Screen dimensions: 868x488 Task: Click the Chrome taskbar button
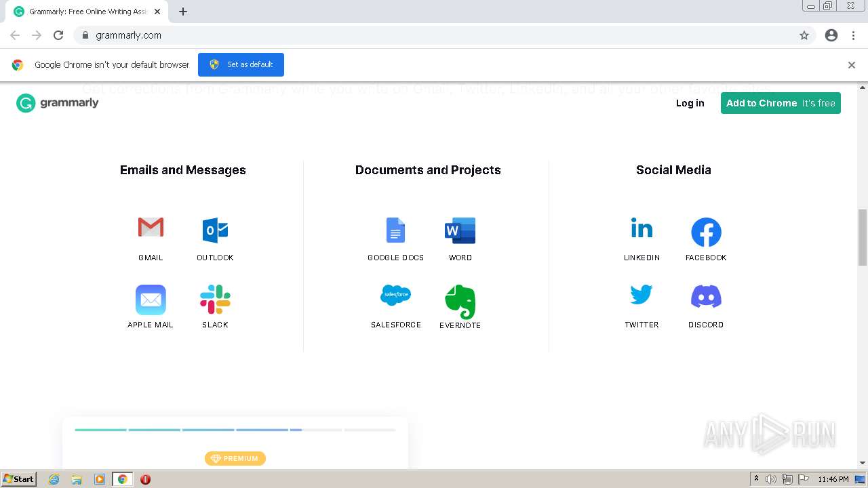click(x=122, y=479)
